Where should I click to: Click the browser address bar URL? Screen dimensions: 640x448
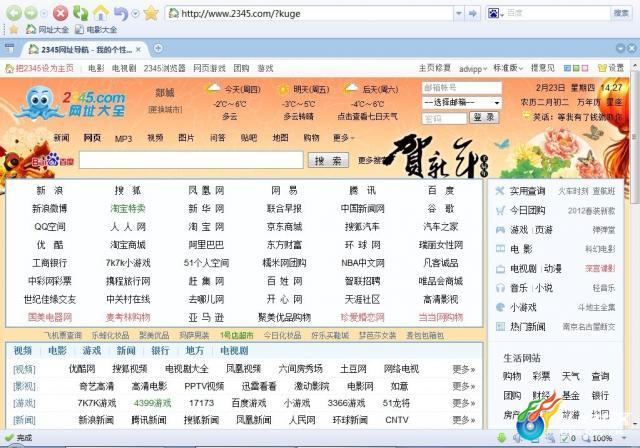click(x=310, y=13)
